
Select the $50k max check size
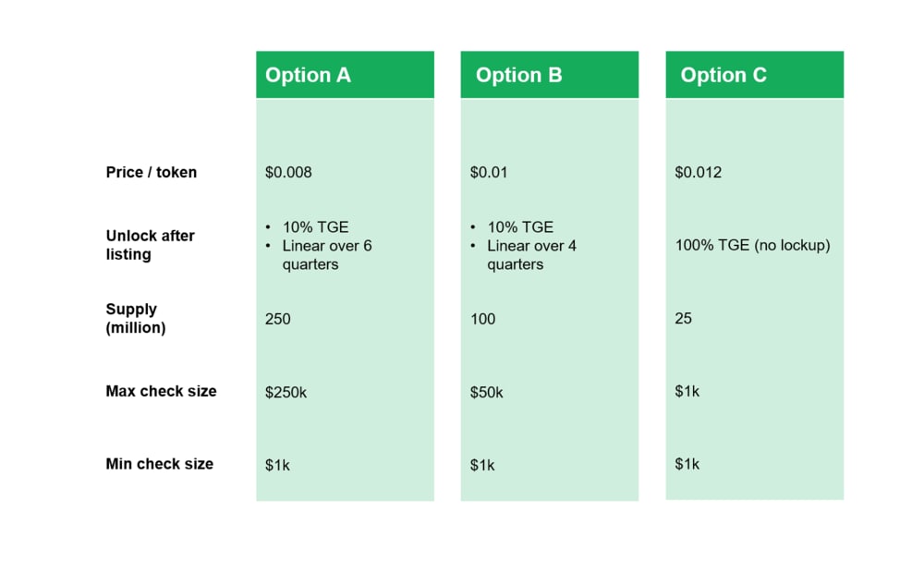486,393
